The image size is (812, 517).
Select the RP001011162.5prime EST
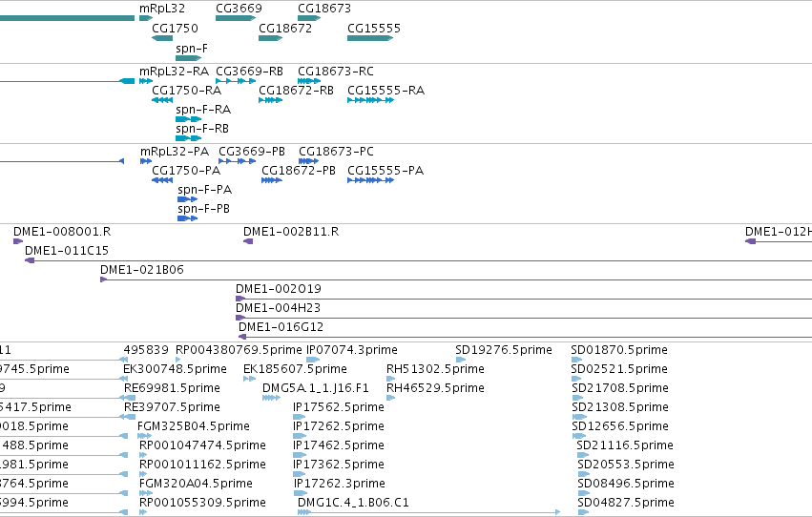click(143, 474)
